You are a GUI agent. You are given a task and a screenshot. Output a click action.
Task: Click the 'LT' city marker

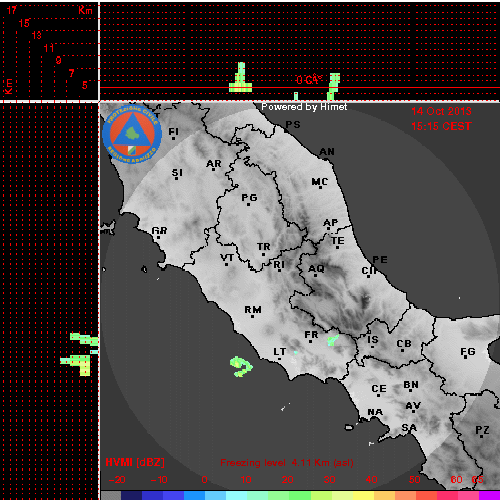click(280, 353)
